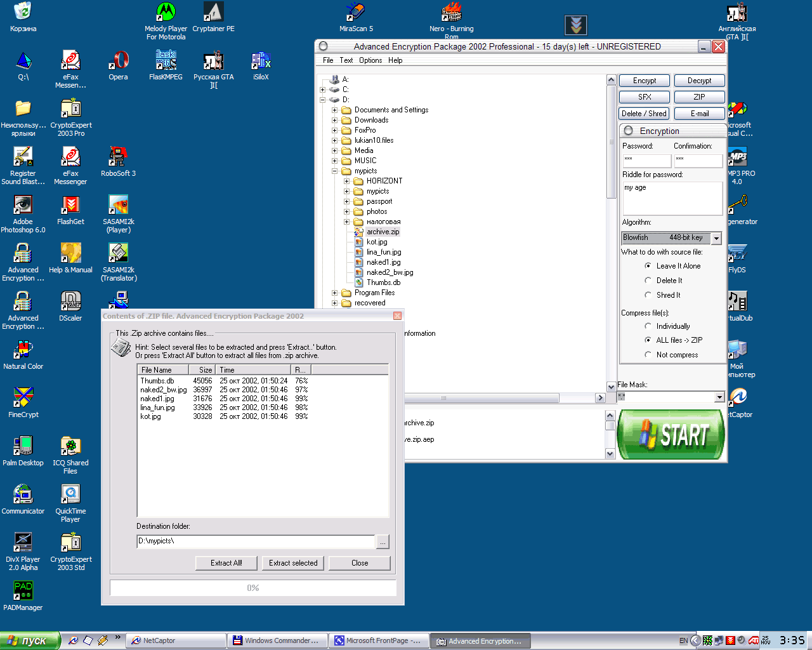Open the File Mask dropdown

point(719,397)
